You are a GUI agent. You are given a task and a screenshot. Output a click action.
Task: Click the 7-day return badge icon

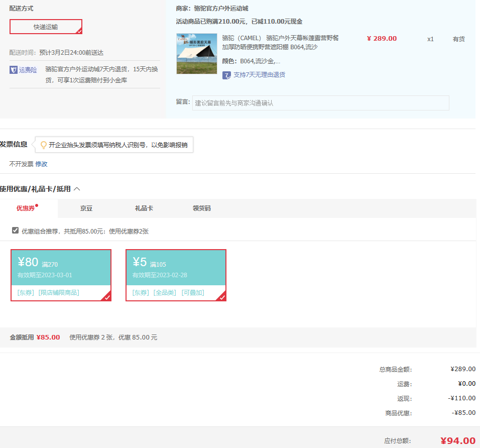(226, 75)
